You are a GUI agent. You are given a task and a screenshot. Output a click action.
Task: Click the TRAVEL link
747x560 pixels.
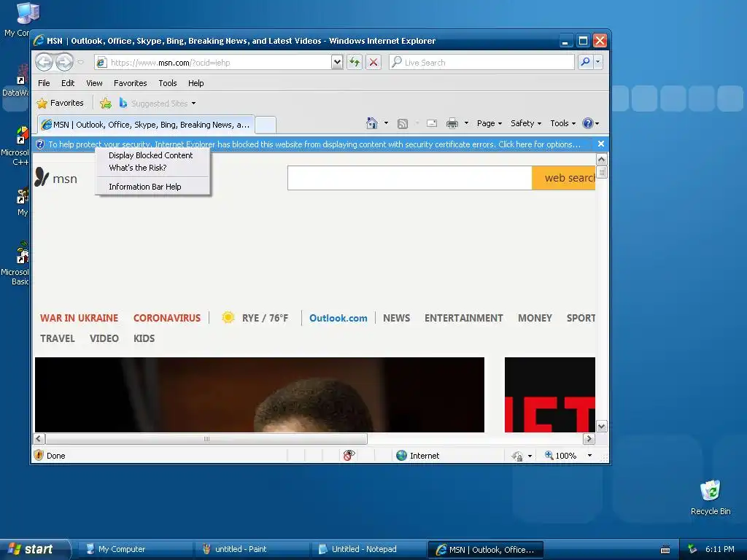(57, 338)
